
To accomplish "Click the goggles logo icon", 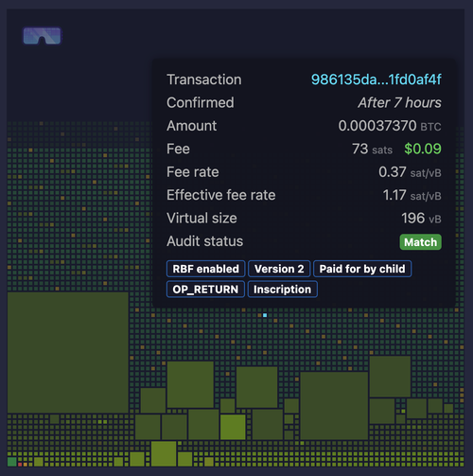I will 42,35.
